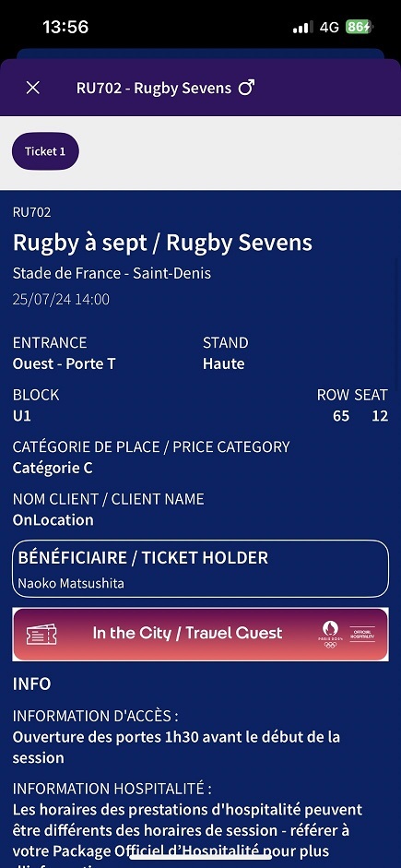Tap the battery indicator in status bar
Viewport: 401px width, 868px height.
click(x=360, y=27)
